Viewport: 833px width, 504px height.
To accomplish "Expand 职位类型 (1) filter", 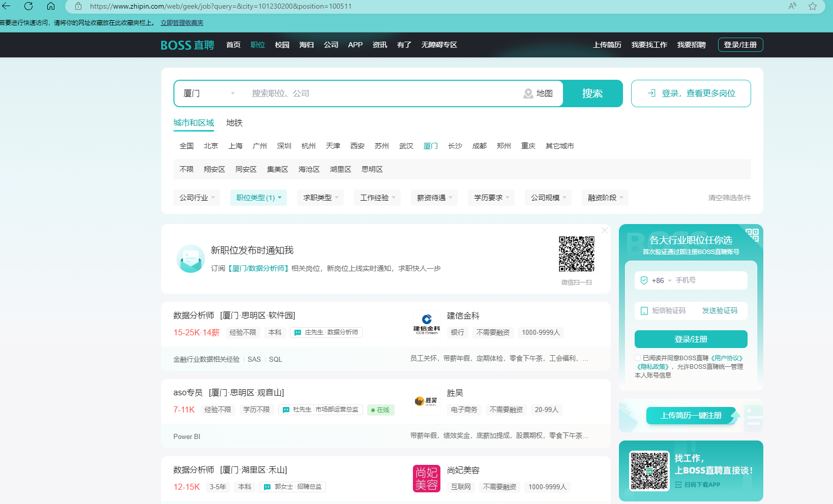I will 258,198.
